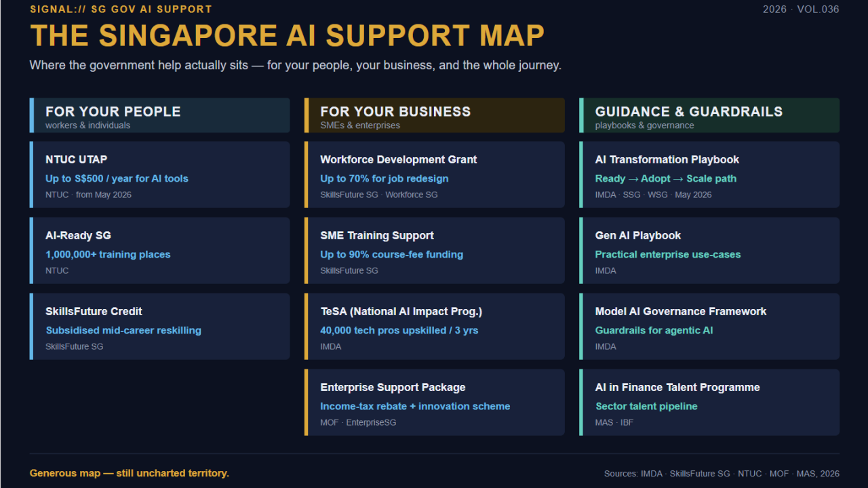Click the Sources line in the footer

click(722, 474)
